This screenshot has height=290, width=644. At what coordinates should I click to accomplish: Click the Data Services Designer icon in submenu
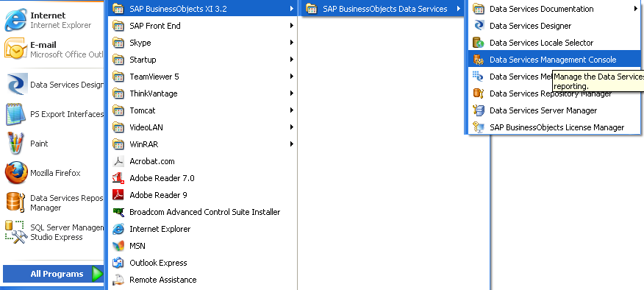coord(479,26)
